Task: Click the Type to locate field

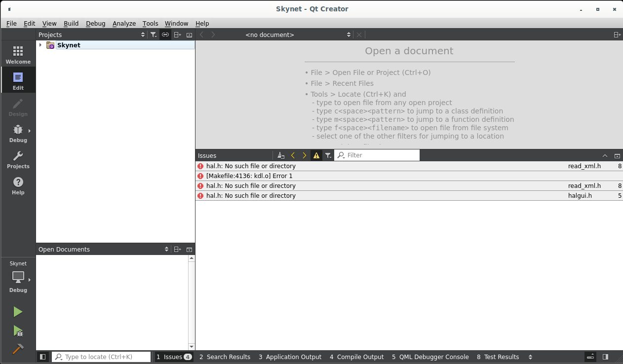Action: pos(101,357)
